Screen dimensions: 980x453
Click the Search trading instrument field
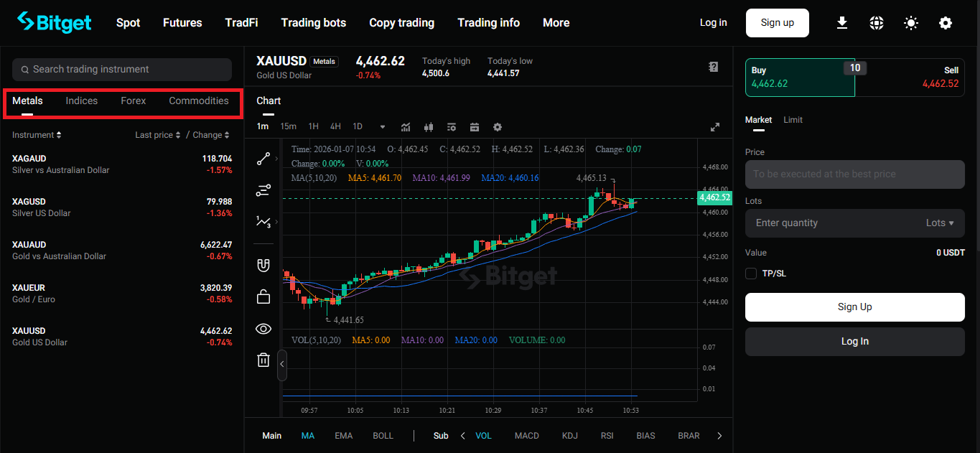(122, 70)
